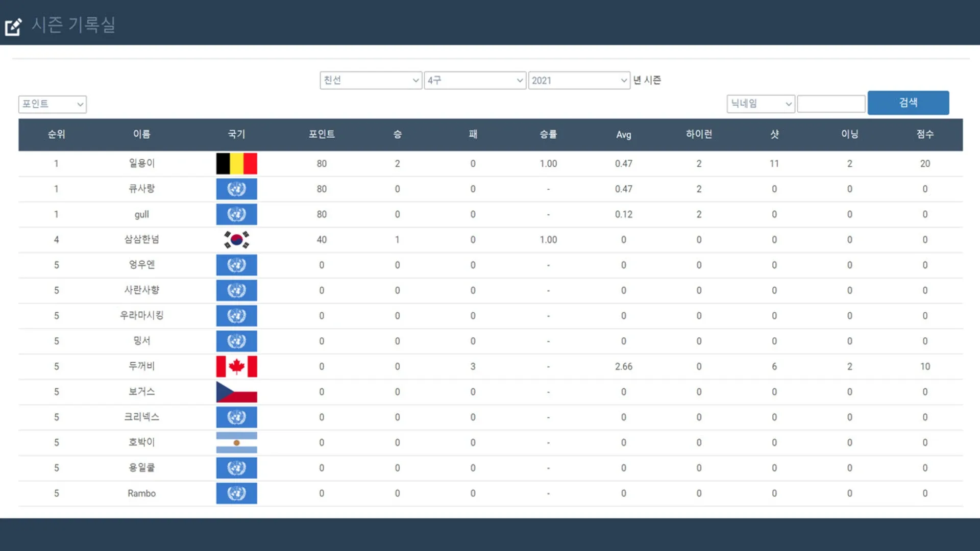Click the Argentina flag for 호박이

(x=236, y=443)
